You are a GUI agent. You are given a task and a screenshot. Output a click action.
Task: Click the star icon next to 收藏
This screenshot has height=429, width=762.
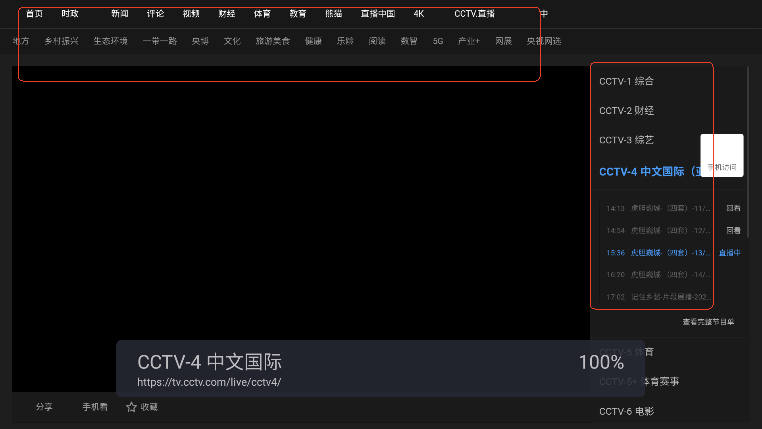(x=131, y=407)
